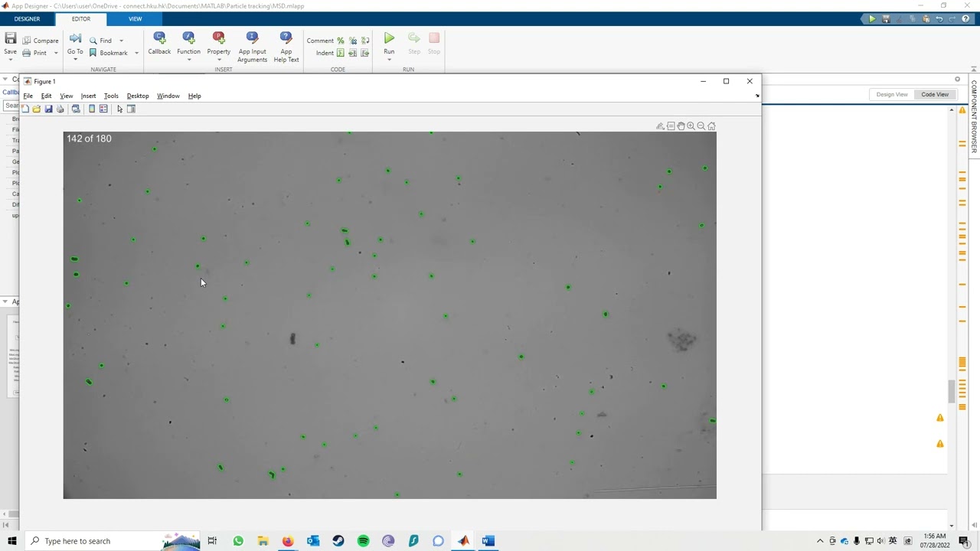Open the File menu in Figure 1
Screen dimensions: 980x551
28,96
